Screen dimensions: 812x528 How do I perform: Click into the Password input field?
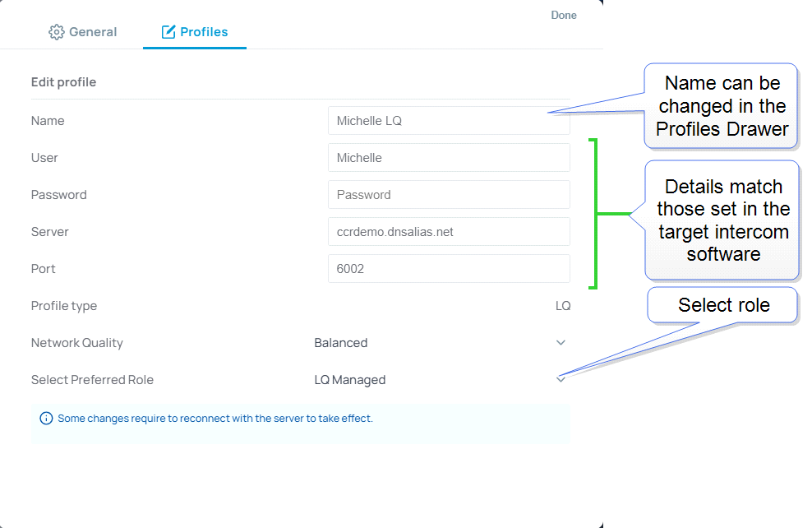coord(448,195)
